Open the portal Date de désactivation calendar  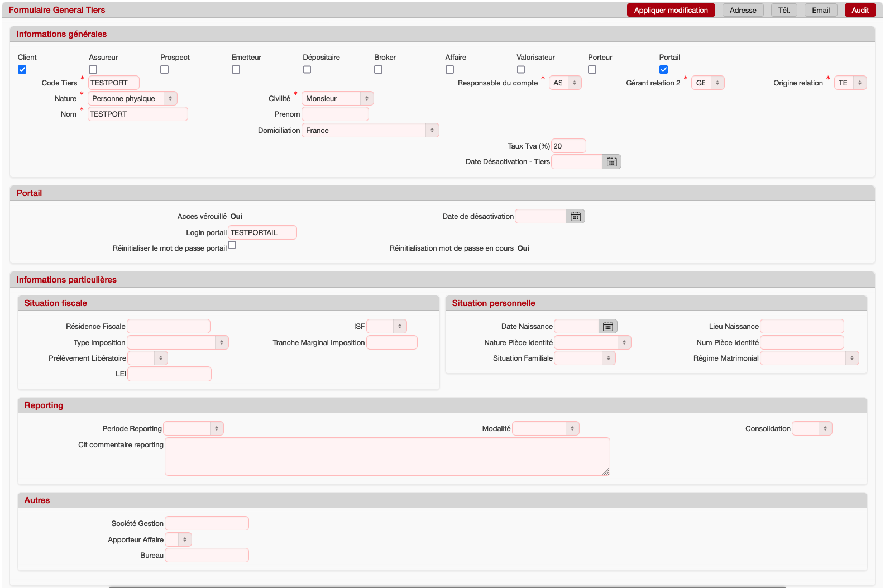575,217
